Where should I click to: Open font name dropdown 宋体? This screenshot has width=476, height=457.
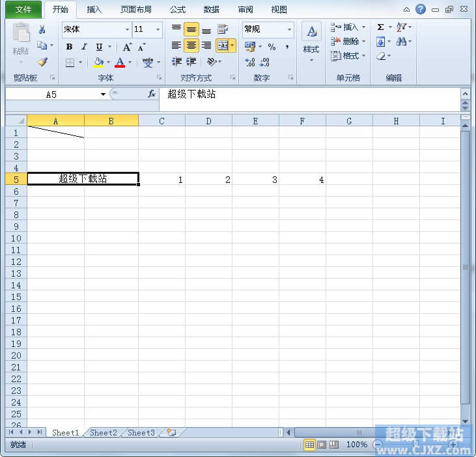127,29
